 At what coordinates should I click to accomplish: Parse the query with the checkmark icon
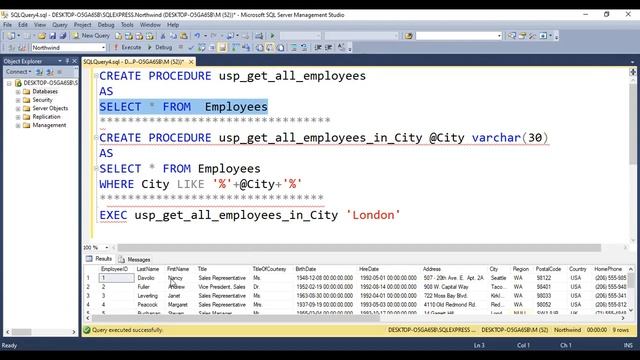(x=191, y=48)
